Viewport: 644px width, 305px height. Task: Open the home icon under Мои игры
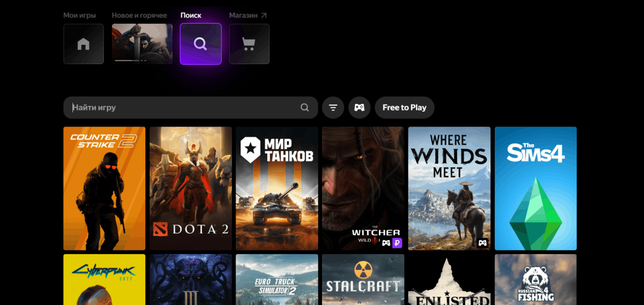83,44
